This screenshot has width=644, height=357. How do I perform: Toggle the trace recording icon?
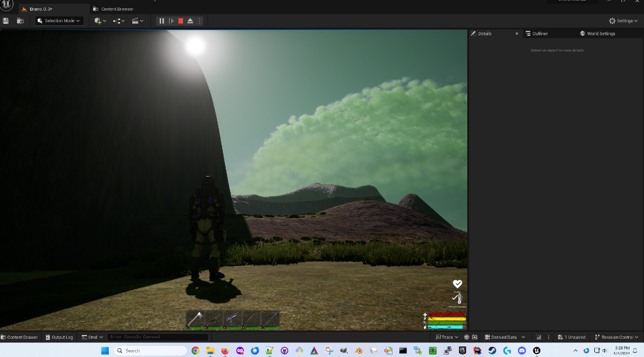coord(467,337)
